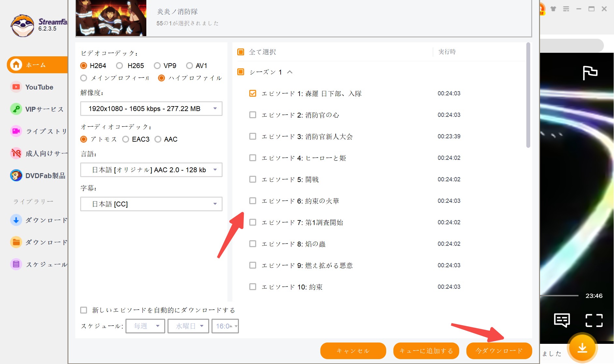Click the 実行時 column header
This screenshot has width=614, height=364.
447,52
